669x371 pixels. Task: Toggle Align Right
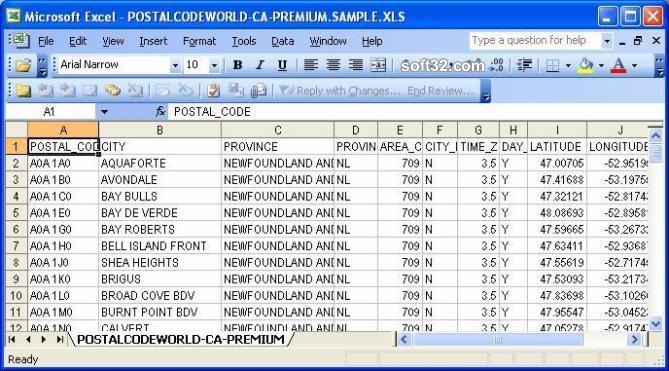[x=355, y=65]
